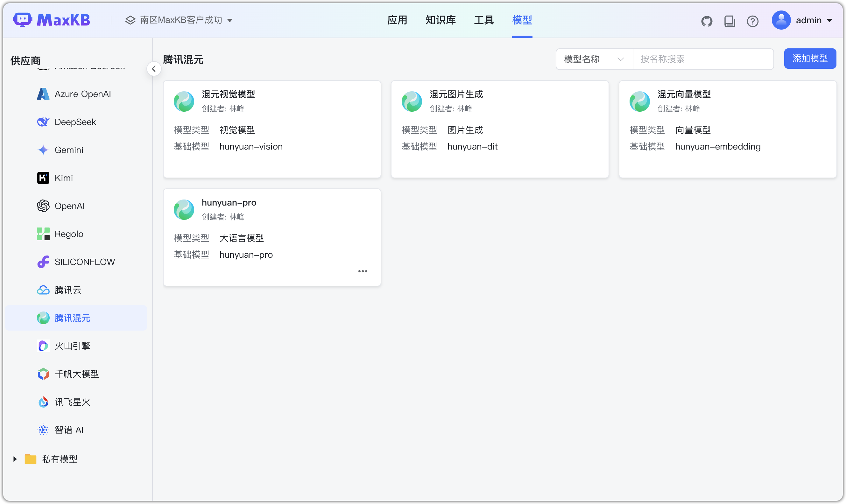The height and width of the screenshot is (504, 846).
Task: Click the 千帆大模型 provider icon
Action: pyautogui.click(x=43, y=374)
